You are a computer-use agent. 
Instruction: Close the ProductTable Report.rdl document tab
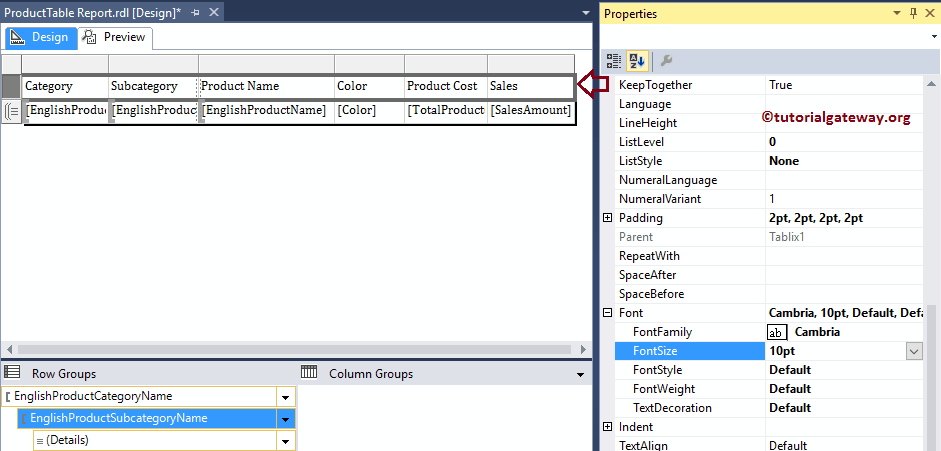point(213,12)
